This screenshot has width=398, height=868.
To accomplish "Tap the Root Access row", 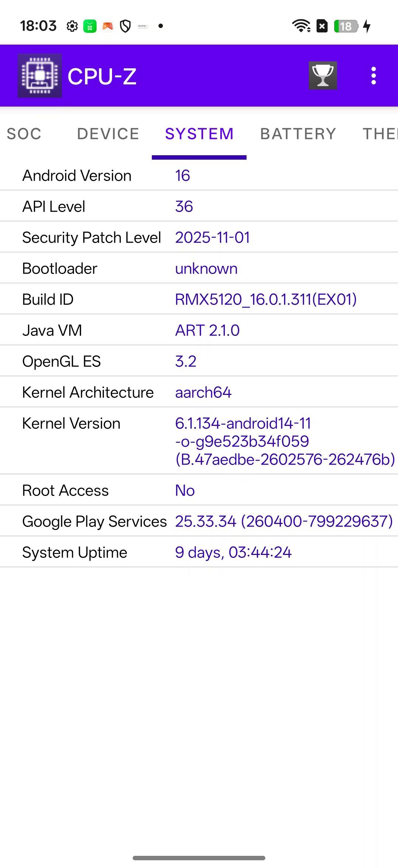I will (x=199, y=490).
